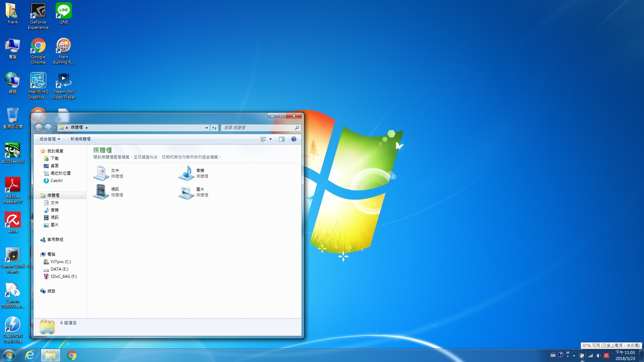Click the Avira tray icon
This screenshot has height=362, width=644.
[x=606, y=356]
